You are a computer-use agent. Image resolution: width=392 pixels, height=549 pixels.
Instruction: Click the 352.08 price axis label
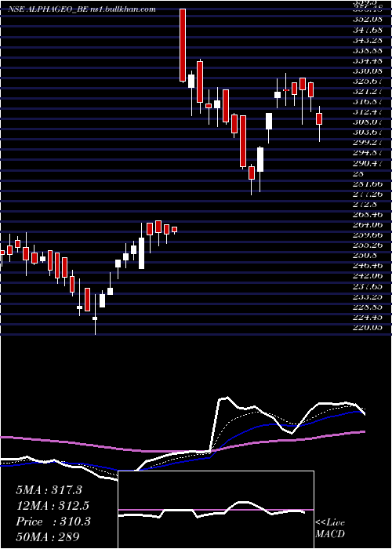[x=367, y=19]
